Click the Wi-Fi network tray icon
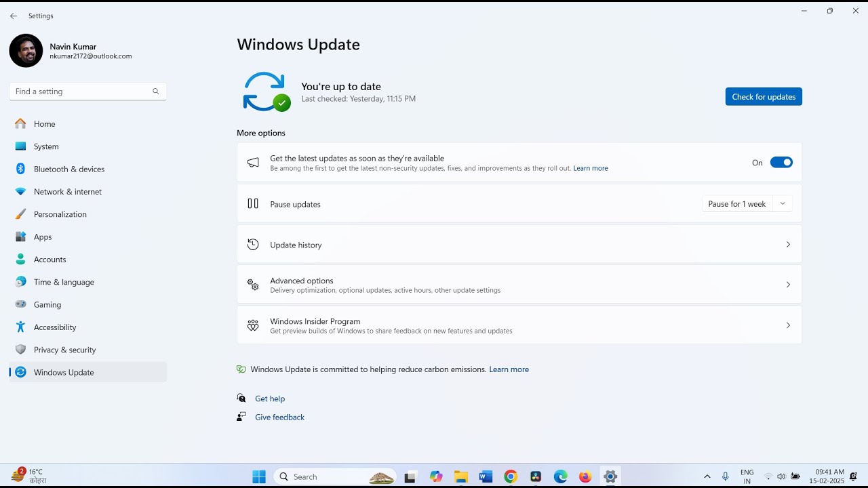 (768, 476)
